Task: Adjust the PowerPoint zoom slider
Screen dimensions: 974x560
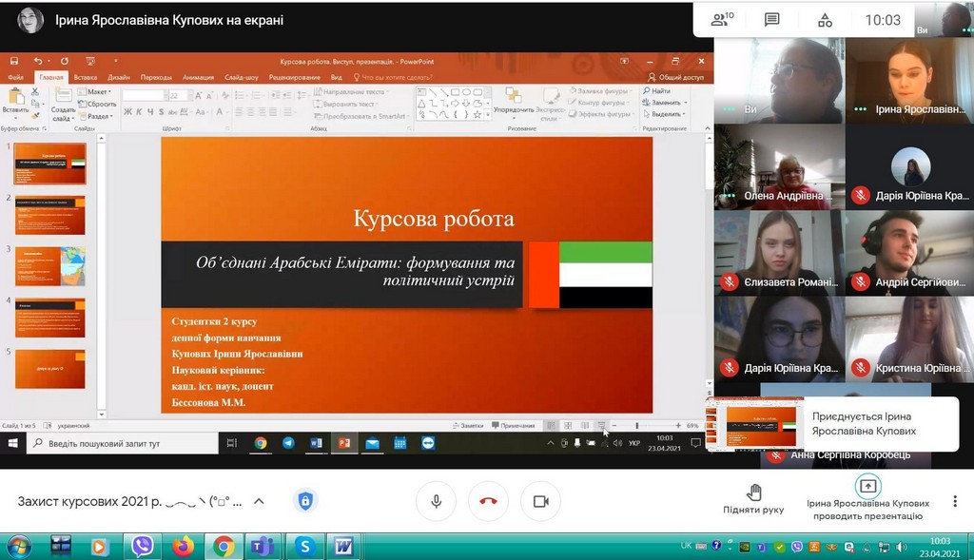Action: click(636, 426)
